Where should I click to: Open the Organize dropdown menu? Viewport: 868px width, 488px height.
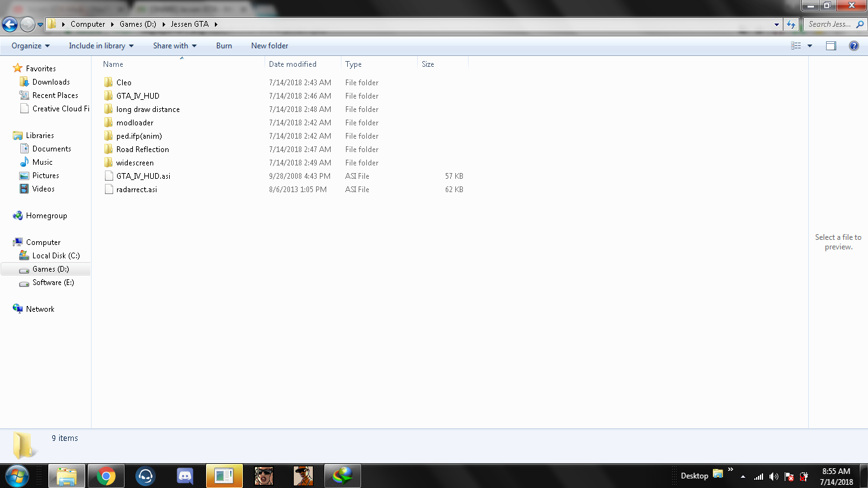(31, 46)
